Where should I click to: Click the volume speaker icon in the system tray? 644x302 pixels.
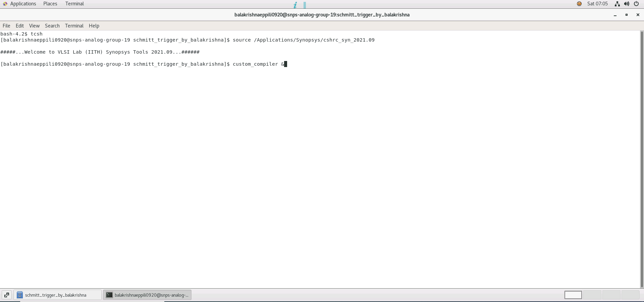click(x=627, y=4)
